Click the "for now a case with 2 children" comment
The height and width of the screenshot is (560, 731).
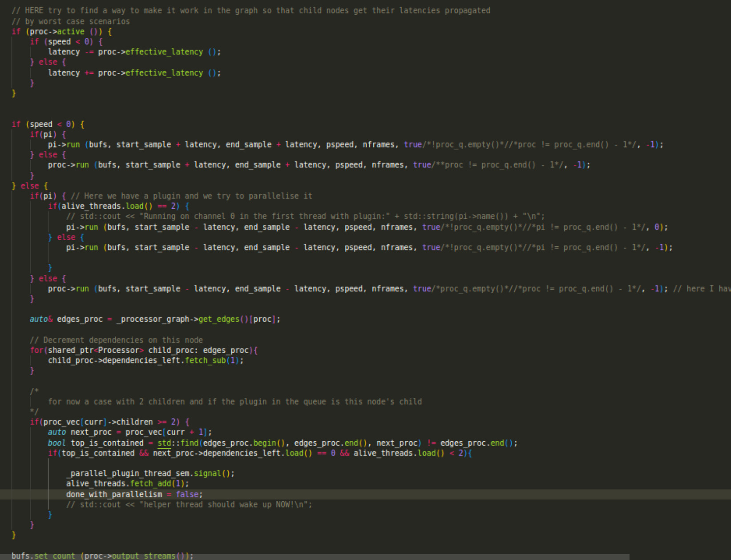tap(234, 402)
